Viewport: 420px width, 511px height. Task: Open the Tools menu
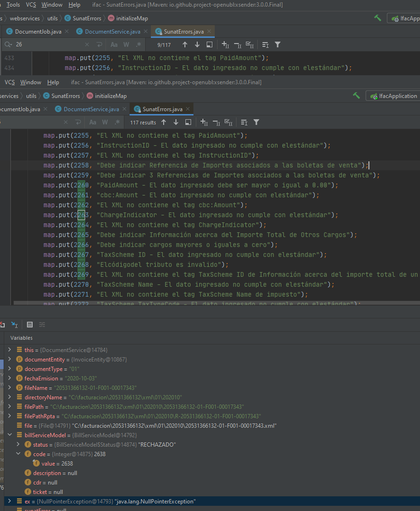click(x=13, y=5)
